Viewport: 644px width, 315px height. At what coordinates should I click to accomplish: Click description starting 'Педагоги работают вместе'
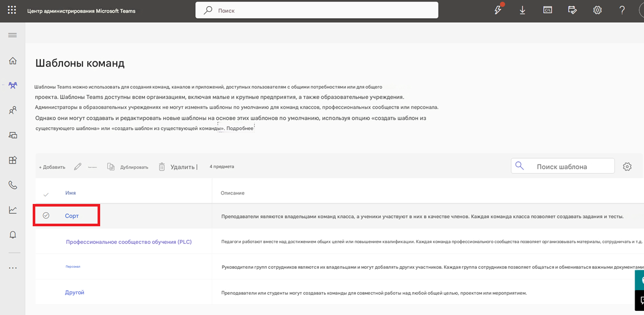432,242
